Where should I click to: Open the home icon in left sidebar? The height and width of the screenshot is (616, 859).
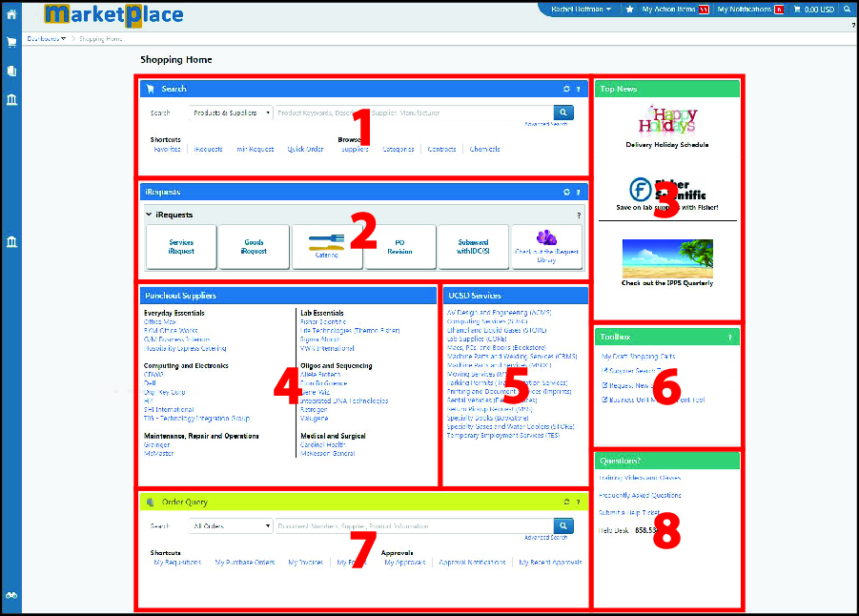11,14
